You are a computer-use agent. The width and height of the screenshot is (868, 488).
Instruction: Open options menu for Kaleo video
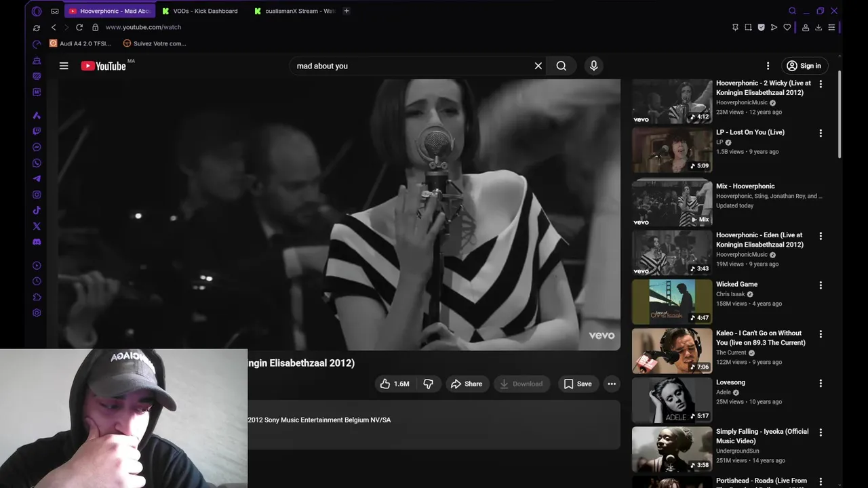click(x=821, y=333)
